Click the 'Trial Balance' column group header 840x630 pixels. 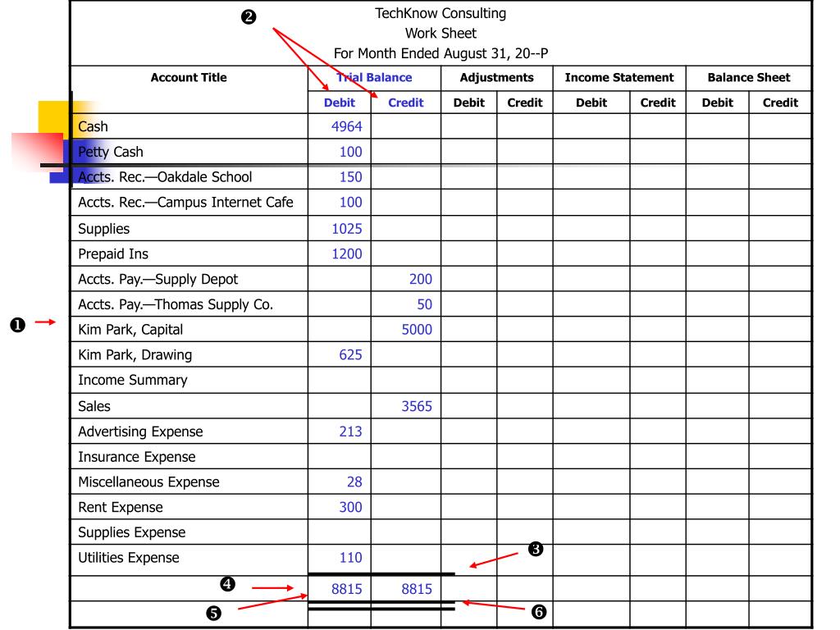374,78
